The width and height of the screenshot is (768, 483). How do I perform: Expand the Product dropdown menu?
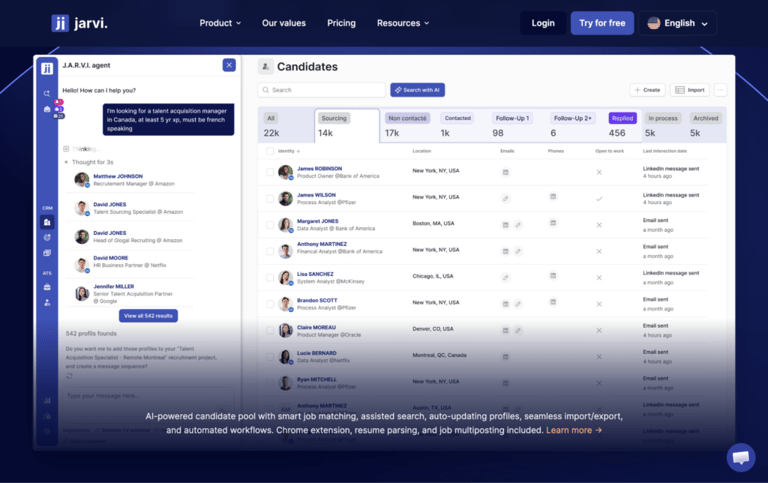[x=220, y=23]
